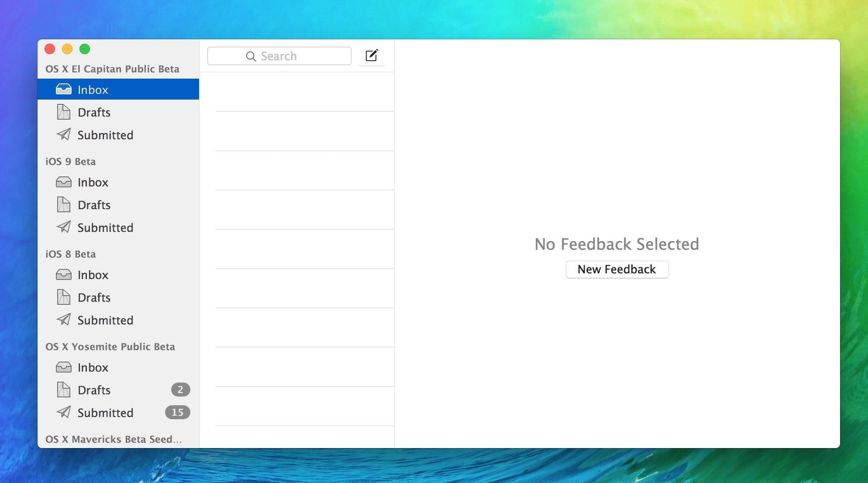The height and width of the screenshot is (483, 868).
Task: Click the Drafts icon under OS X El Capitan
Action: [x=64, y=112]
